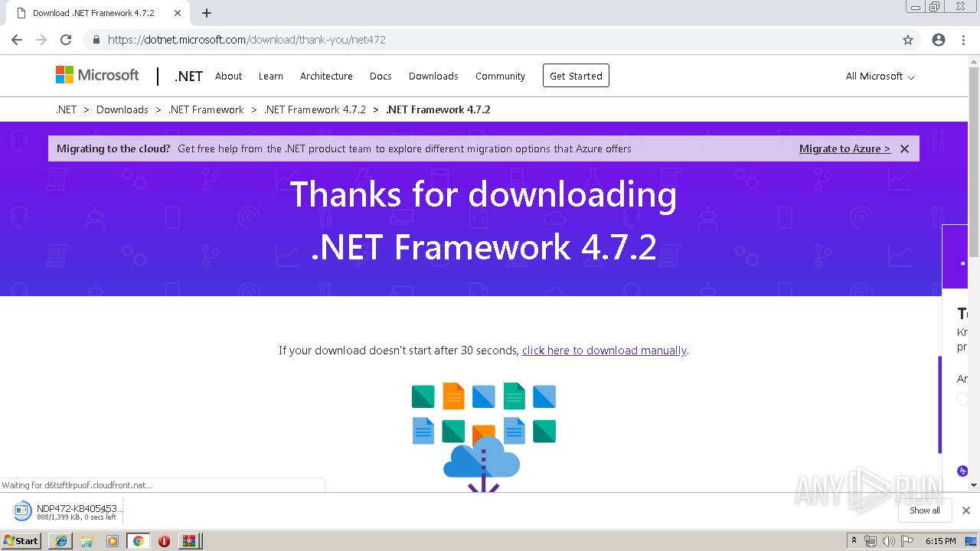
Task: Select Downloads in the breadcrumb
Action: (x=122, y=109)
